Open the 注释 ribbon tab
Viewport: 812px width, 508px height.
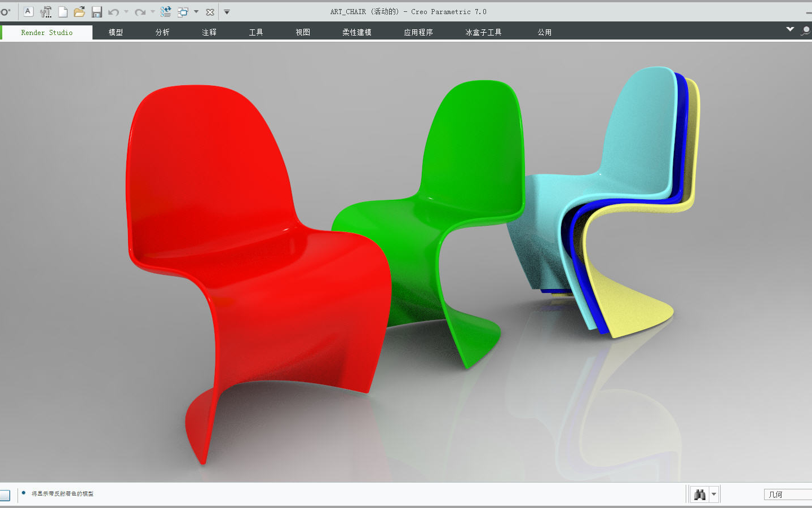coord(209,33)
